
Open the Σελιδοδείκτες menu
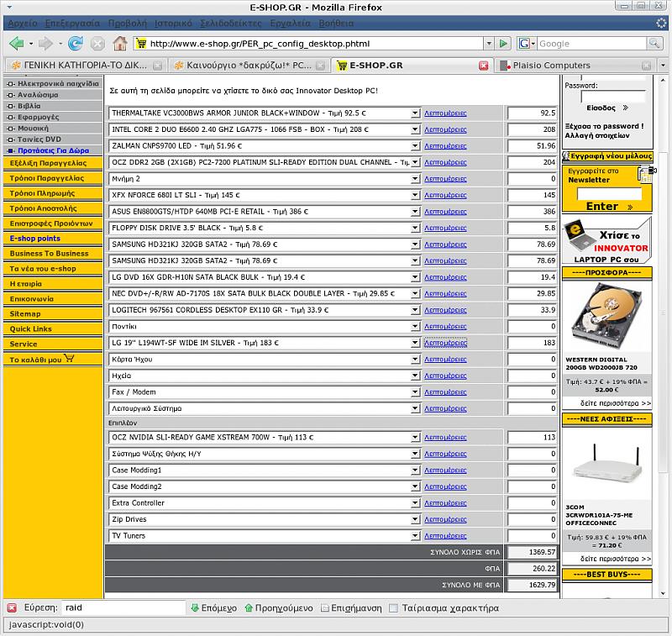click(230, 24)
